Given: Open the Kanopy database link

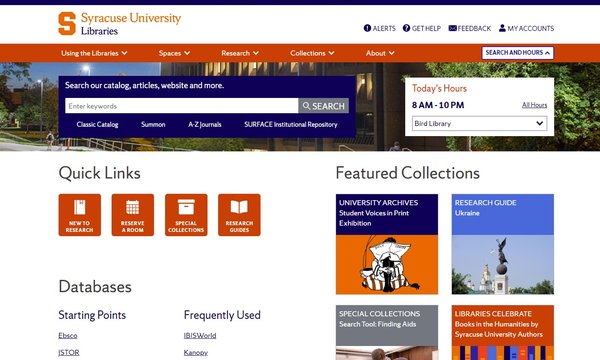Looking at the screenshot, I should click(x=196, y=352).
